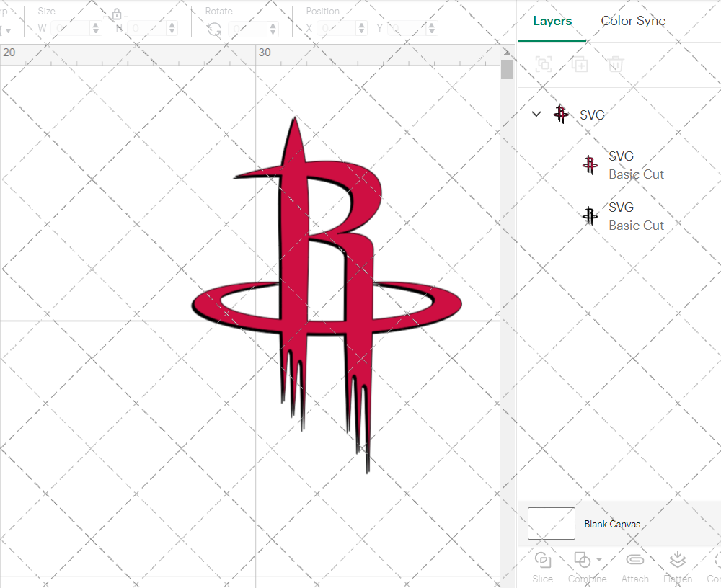Click the Position X input field

[x=337, y=29]
